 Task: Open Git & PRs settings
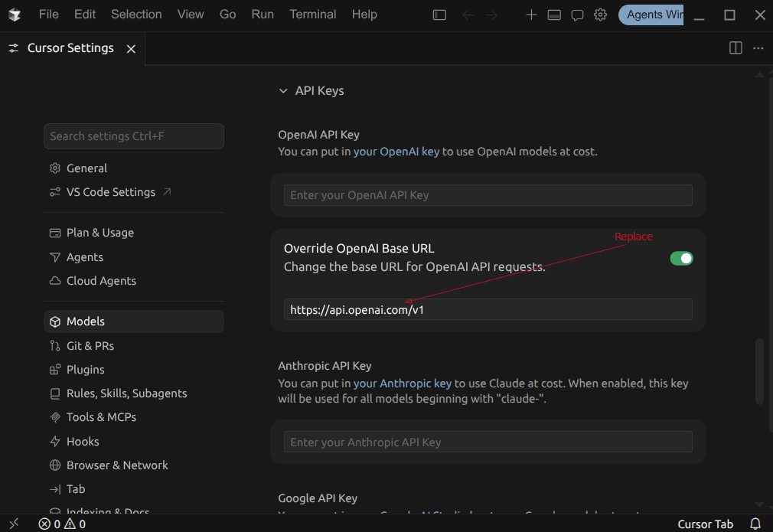pos(134,346)
